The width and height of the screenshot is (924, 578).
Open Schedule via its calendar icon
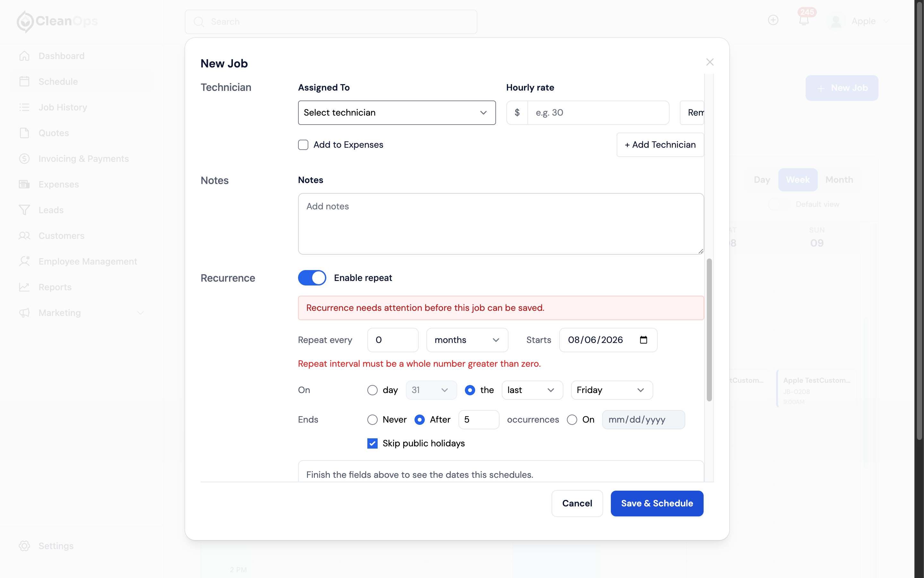point(24,82)
